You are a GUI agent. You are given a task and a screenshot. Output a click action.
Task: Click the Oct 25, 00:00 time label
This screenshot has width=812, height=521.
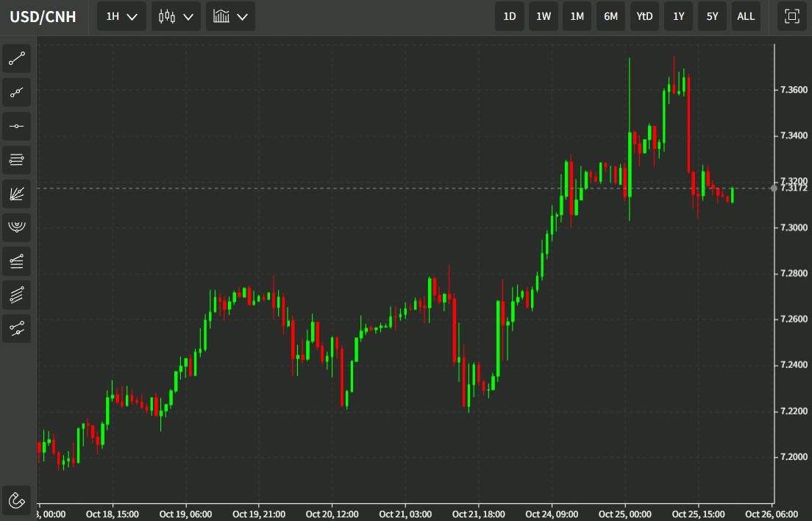(x=625, y=514)
